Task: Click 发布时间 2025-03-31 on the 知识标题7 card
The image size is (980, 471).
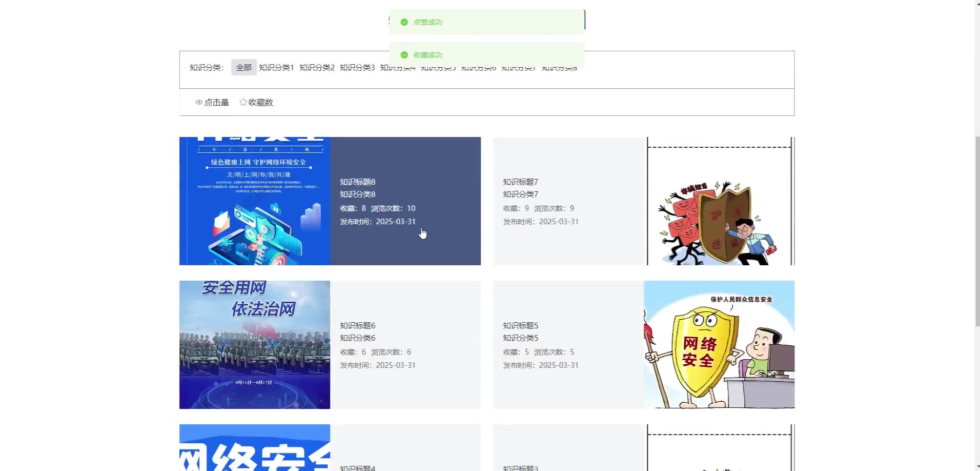Action: tap(541, 222)
